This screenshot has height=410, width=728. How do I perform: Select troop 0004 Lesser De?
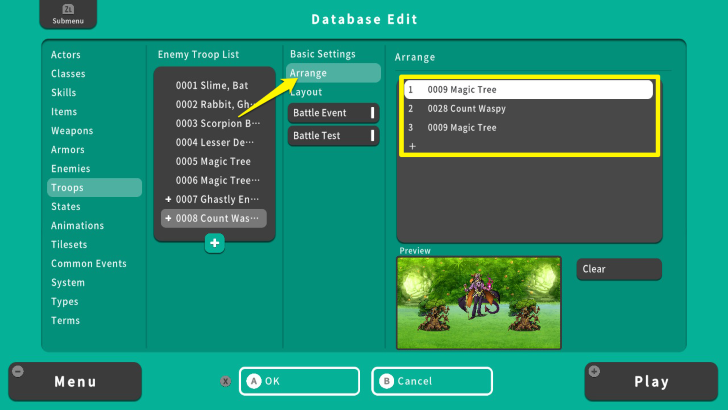tap(214, 143)
